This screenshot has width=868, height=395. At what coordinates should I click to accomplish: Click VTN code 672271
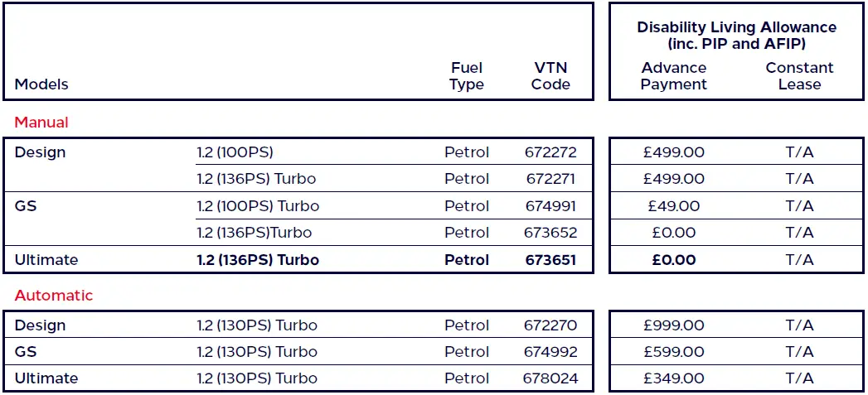(x=550, y=179)
